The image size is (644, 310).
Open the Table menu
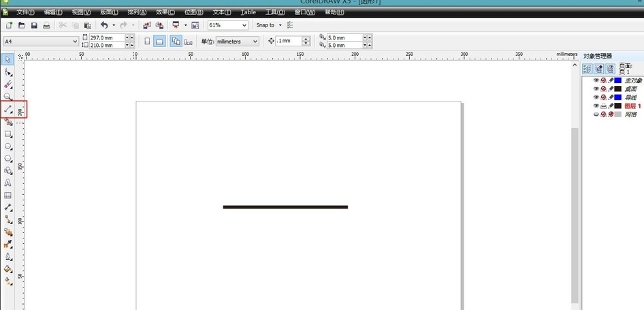pos(248,12)
